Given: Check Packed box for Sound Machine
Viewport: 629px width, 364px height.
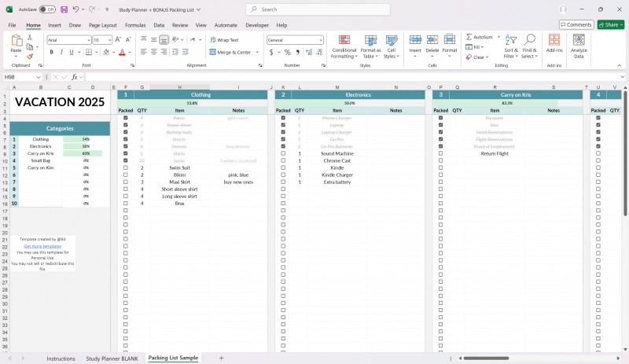Looking at the screenshot, I should click(x=283, y=153).
